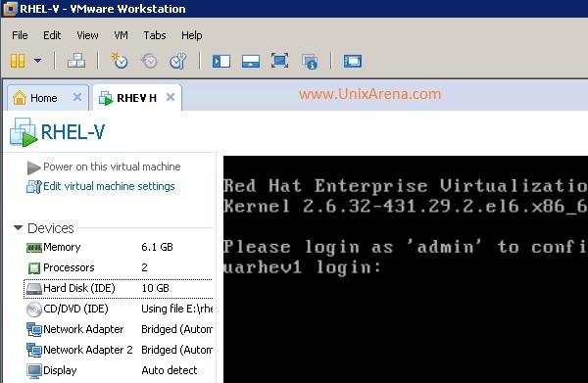The width and height of the screenshot is (588, 383).
Task: Open the File menu
Action: [20, 35]
